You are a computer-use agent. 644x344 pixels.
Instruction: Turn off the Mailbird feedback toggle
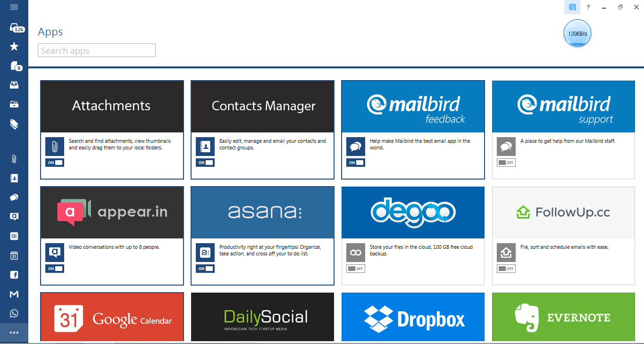pos(356,163)
